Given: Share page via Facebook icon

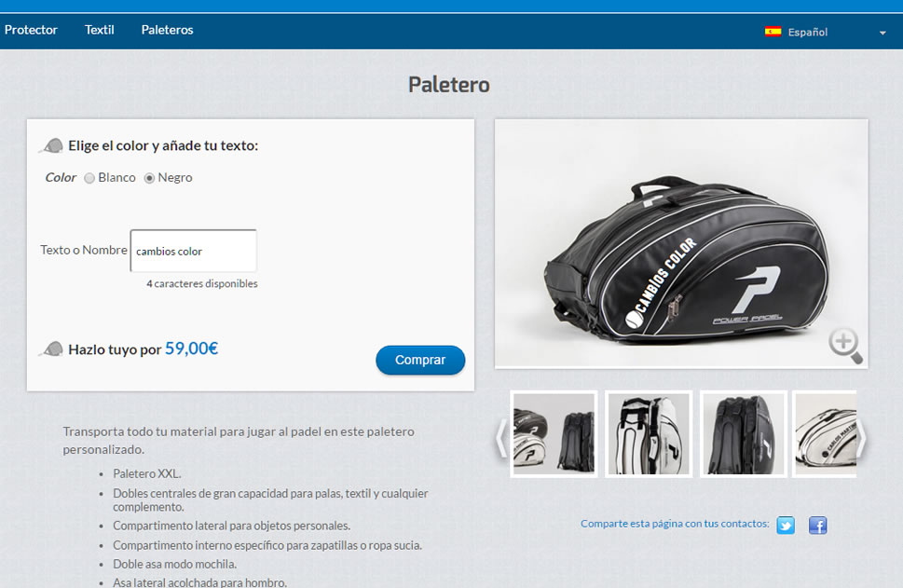Looking at the screenshot, I should pos(818,526).
